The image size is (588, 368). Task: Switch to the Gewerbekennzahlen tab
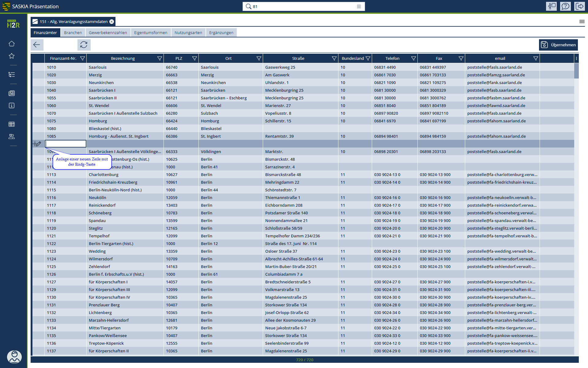pos(108,33)
